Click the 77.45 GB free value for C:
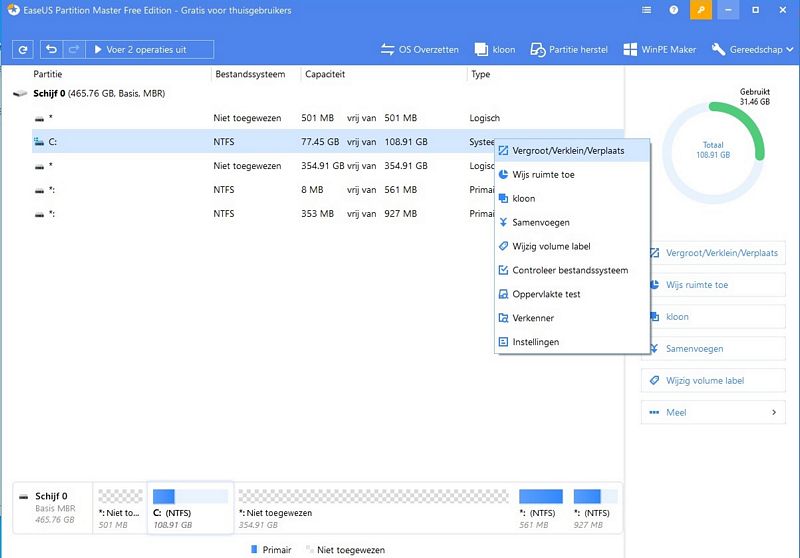 pyautogui.click(x=320, y=142)
